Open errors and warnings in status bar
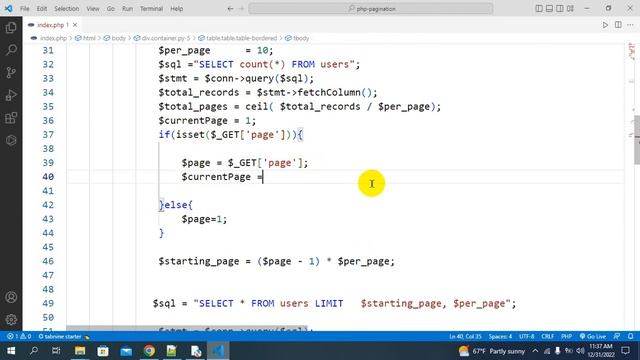The height and width of the screenshot is (360, 640). click(x=19, y=336)
